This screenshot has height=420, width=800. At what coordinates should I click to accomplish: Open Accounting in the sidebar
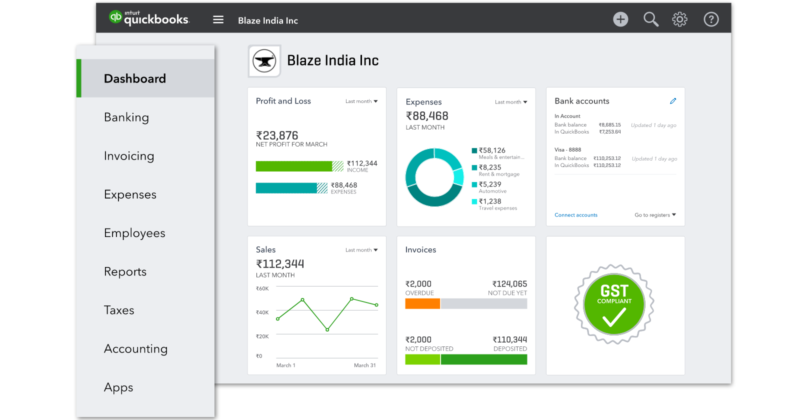136,349
